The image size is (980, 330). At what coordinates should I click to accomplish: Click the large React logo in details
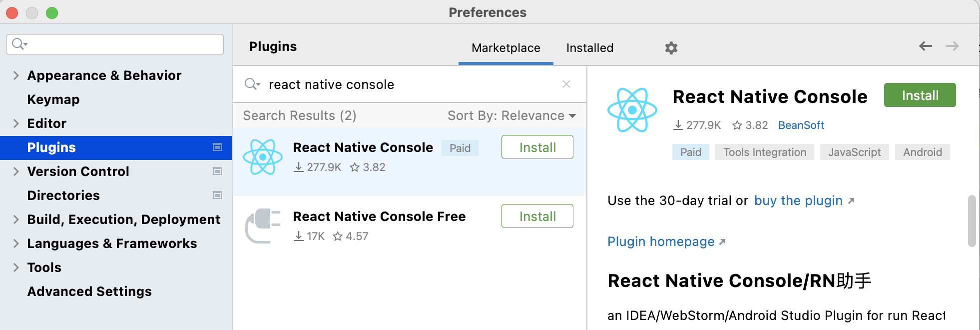click(x=632, y=110)
